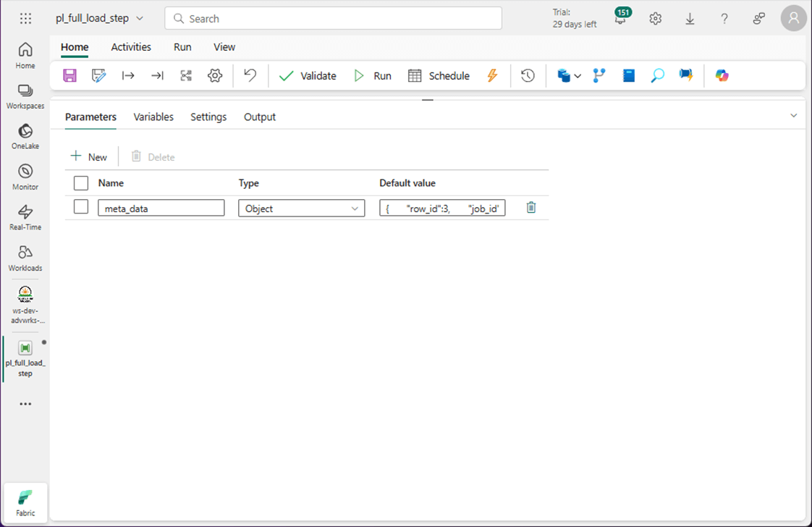Check the select-all checkbox in the header row

[x=81, y=183]
